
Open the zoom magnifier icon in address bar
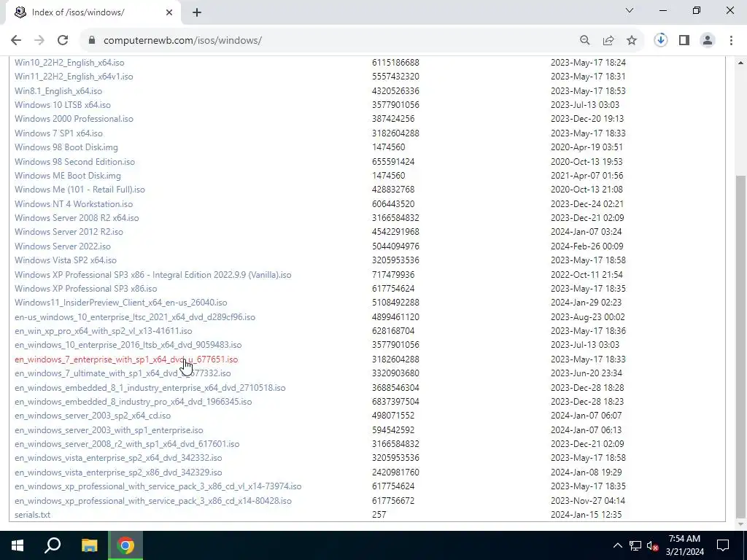click(x=585, y=41)
